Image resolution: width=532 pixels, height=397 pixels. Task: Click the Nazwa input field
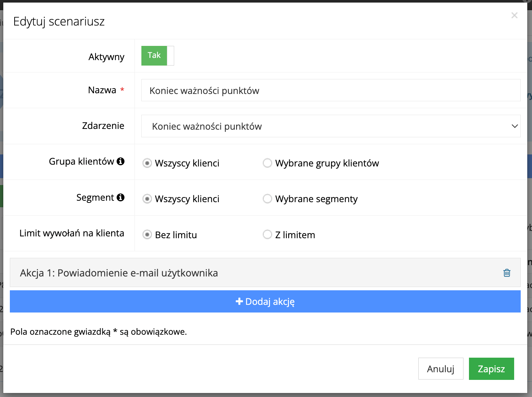(x=331, y=90)
